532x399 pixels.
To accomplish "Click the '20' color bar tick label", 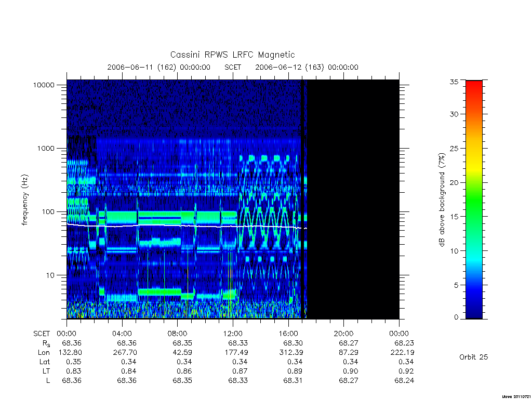I will [x=454, y=182].
